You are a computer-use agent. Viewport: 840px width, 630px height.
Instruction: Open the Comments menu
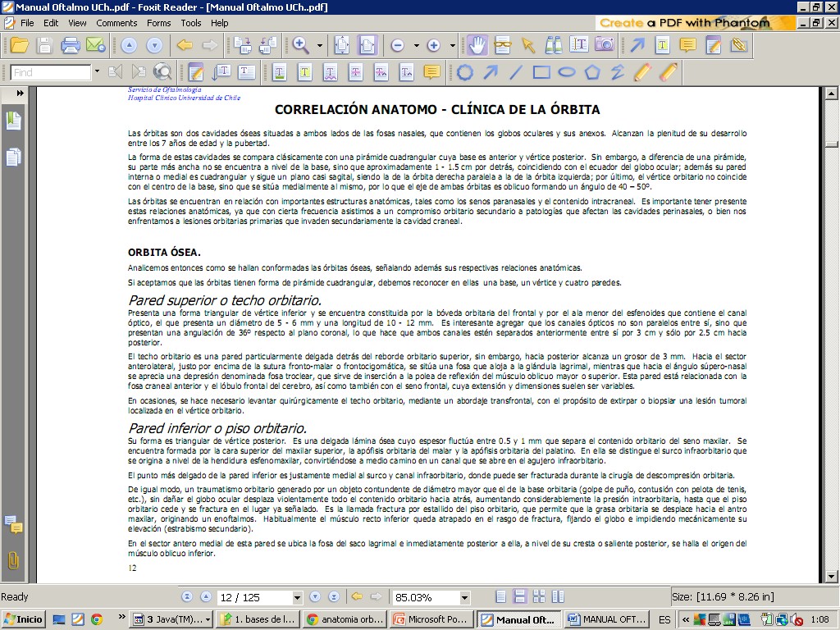click(116, 23)
